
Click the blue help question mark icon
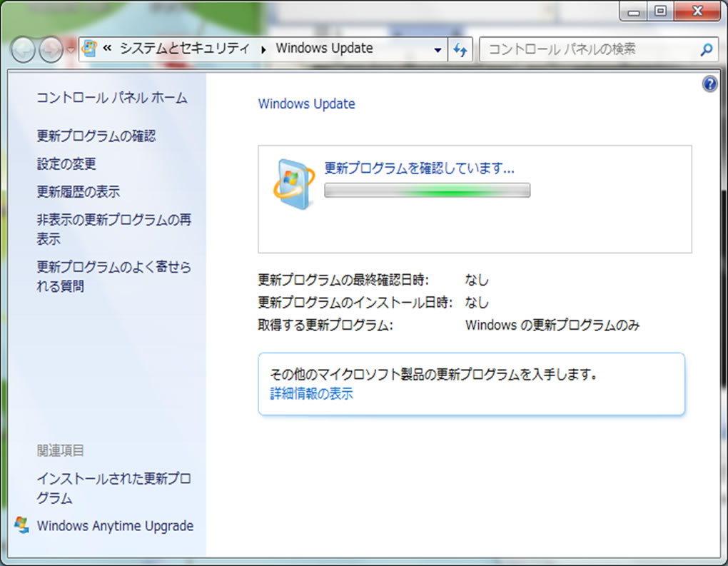[x=709, y=84]
